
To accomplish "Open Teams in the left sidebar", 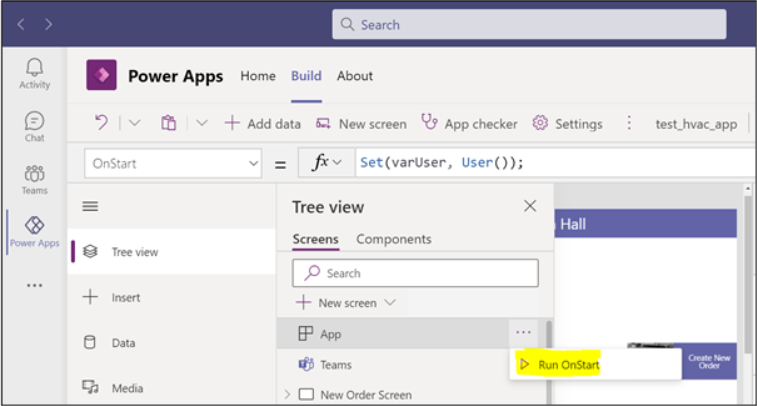I will pyautogui.click(x=34, y=180).
